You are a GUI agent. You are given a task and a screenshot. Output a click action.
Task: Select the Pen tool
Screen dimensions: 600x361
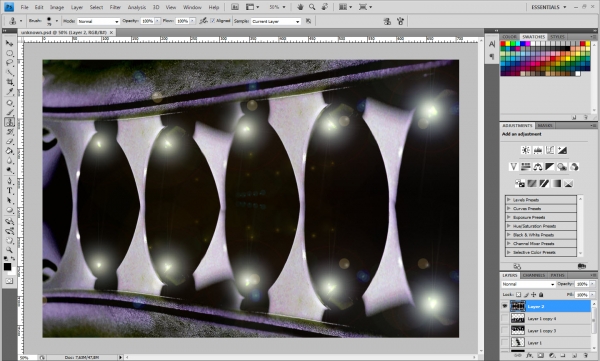(x=9, y=181)
